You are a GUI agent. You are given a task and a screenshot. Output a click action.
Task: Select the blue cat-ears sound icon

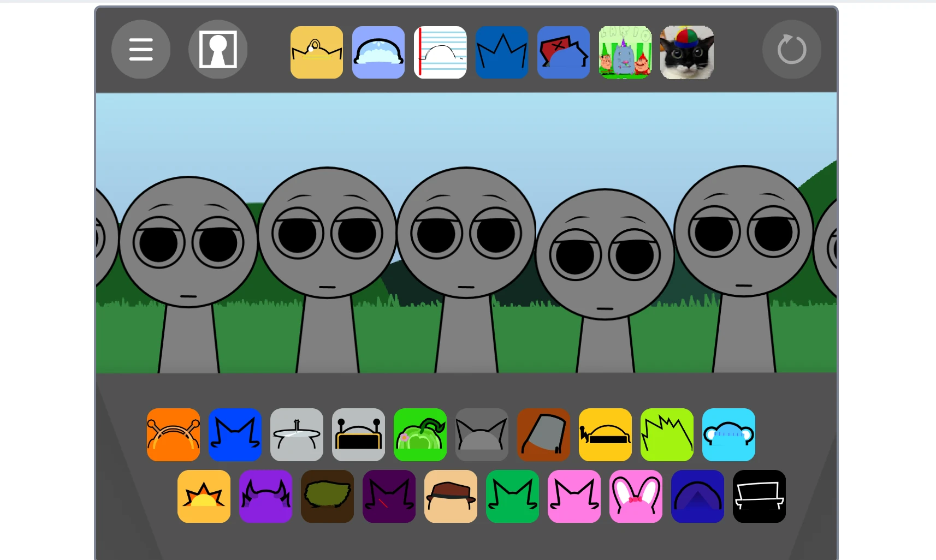coord(235,434)
